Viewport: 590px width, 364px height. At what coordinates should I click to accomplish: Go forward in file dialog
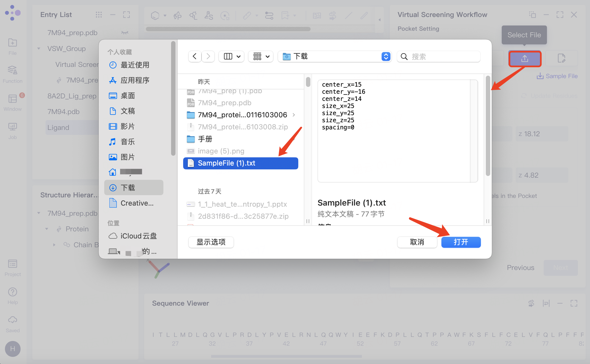(208, 56)
